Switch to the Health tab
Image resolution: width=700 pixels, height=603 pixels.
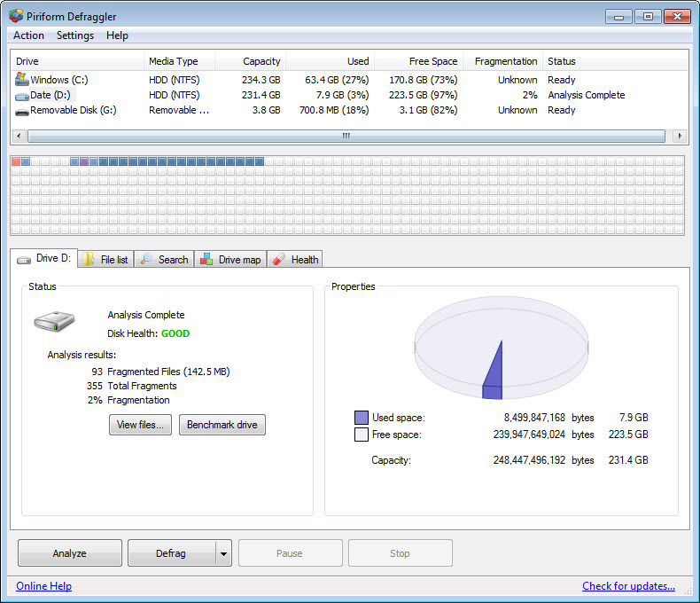pos(295,260)
